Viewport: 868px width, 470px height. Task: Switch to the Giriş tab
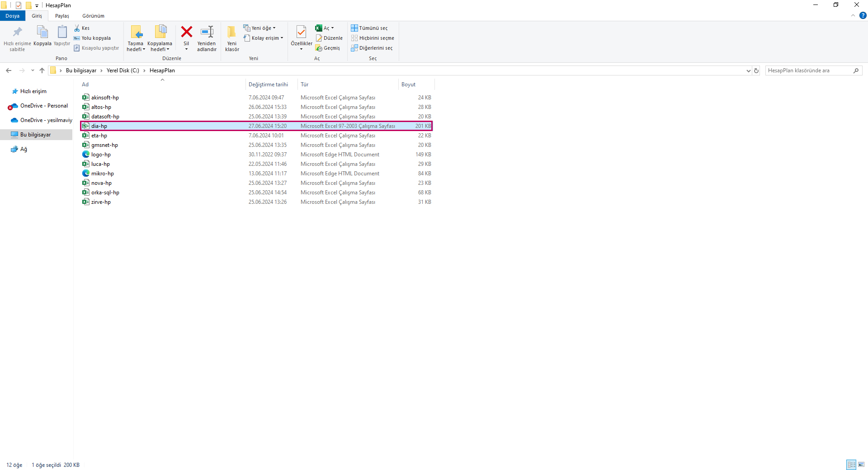pyautogui.click(x=37, y=16)
